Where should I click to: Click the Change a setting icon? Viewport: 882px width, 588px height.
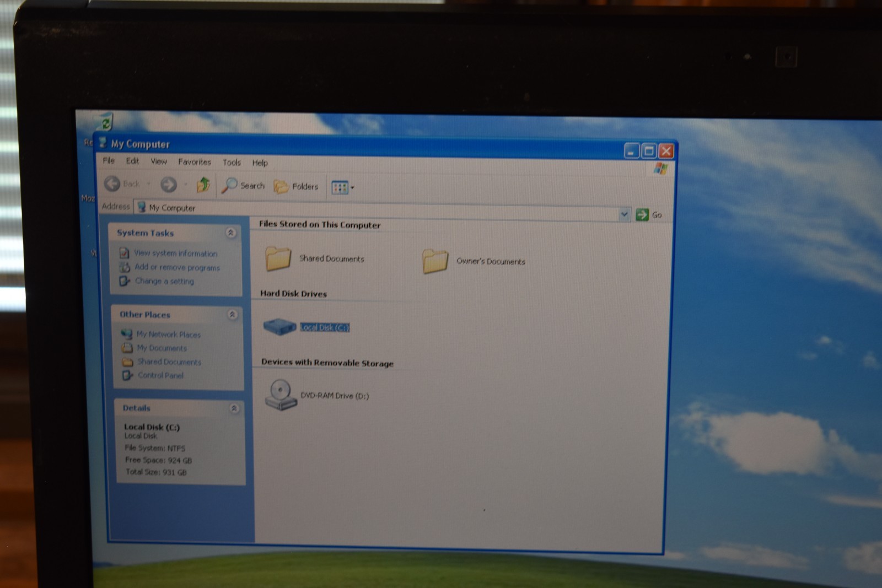125,280
